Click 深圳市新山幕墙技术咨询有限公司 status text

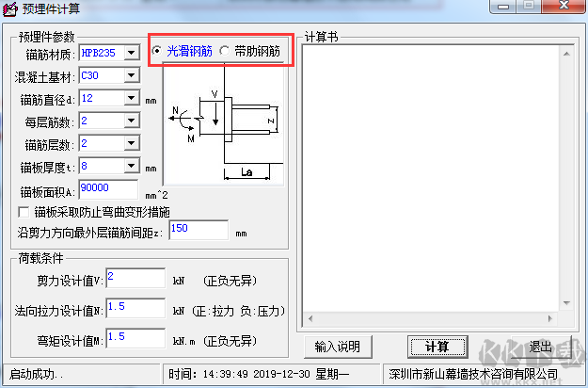[473, 374]
